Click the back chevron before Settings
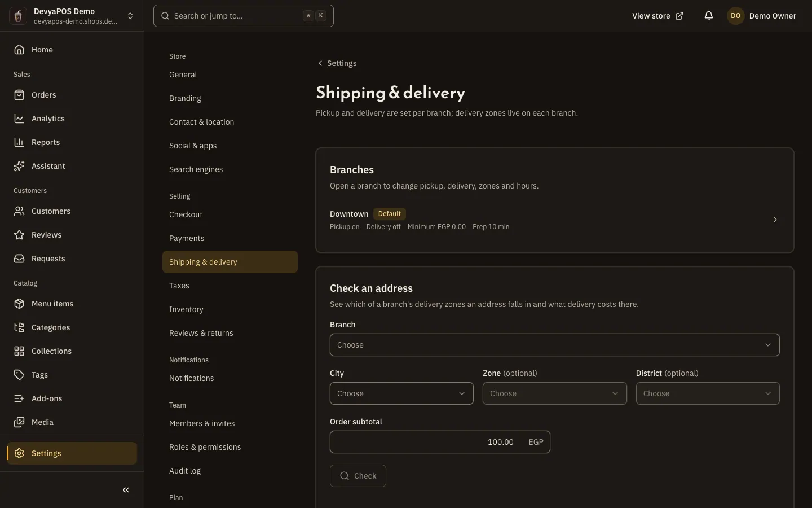The height and width of the screenshot is (508, 812). point(320,63)
